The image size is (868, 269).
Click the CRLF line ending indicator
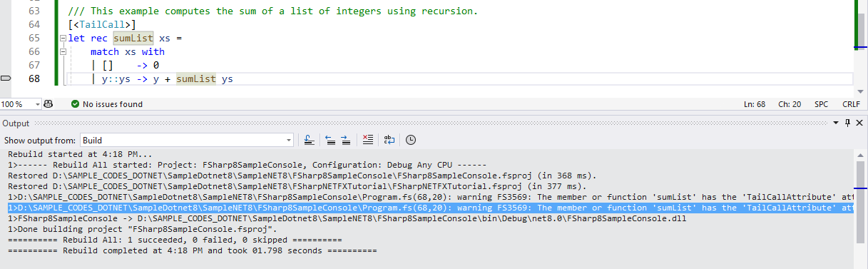tap(851, 104)
